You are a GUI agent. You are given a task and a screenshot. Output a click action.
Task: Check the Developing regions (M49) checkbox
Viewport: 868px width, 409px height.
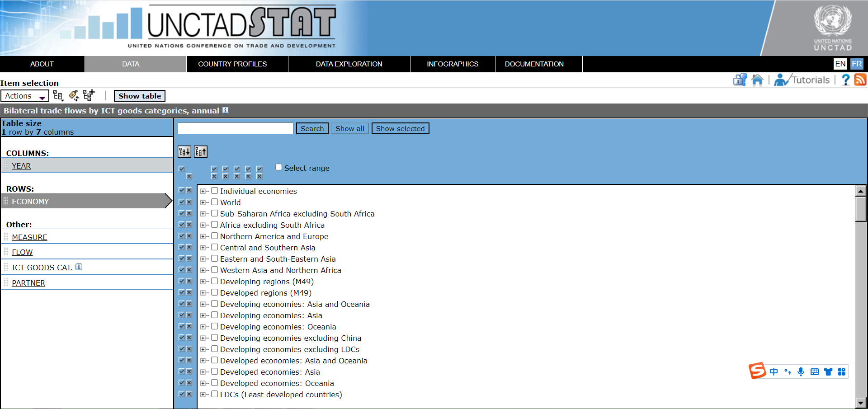tap(215, 281)
